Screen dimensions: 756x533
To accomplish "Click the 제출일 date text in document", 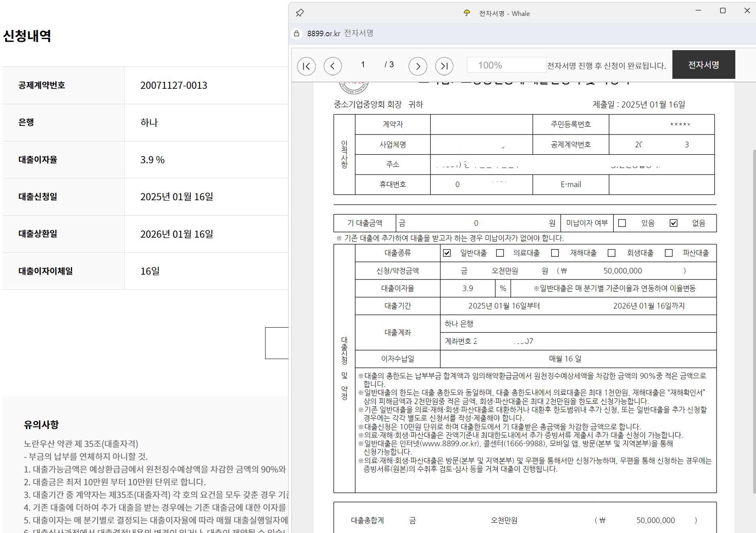I will pos(639,105).
